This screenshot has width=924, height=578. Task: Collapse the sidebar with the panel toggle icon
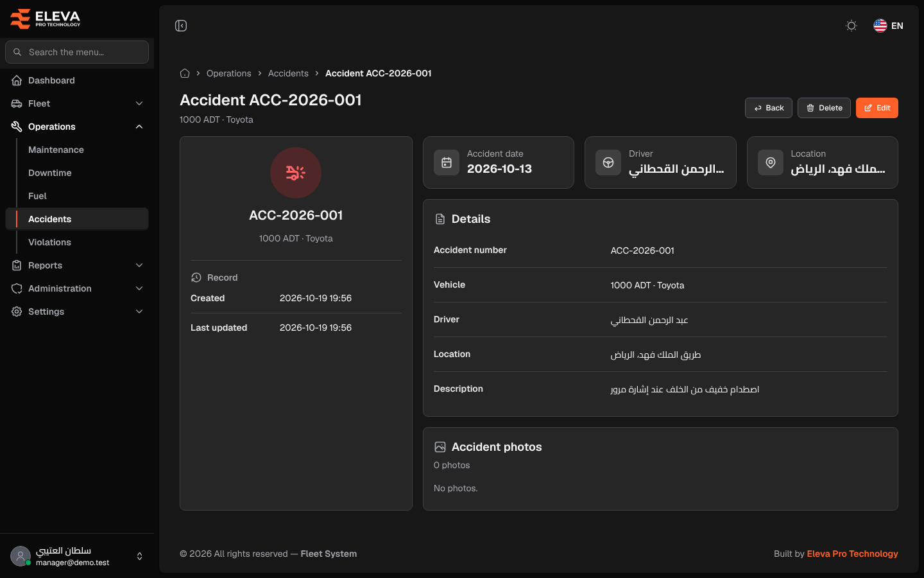181,26
